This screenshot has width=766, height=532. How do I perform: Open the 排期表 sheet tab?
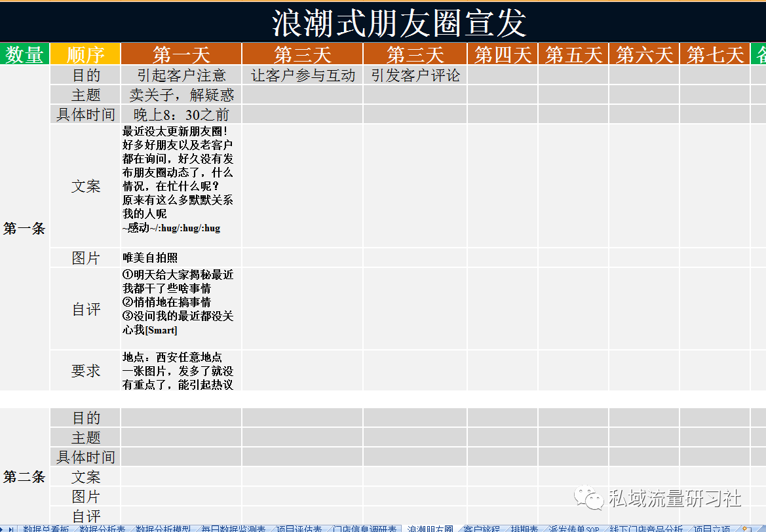(x=524, y=529)
